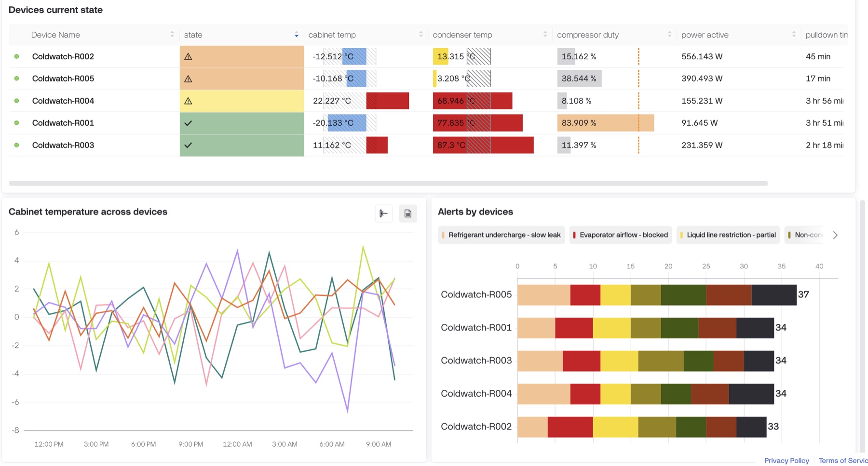Open device Coldwatch-R005 in table

coord(63,79)
